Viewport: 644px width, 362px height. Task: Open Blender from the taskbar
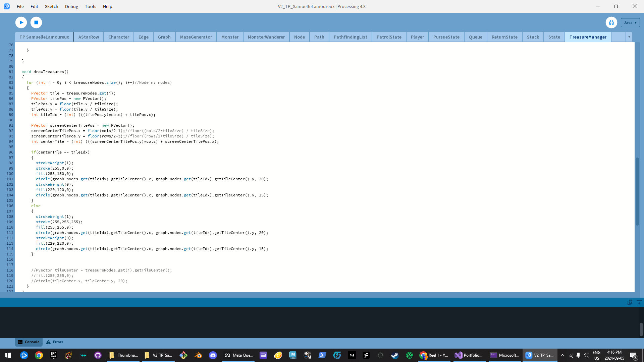[x=198, y=355]
